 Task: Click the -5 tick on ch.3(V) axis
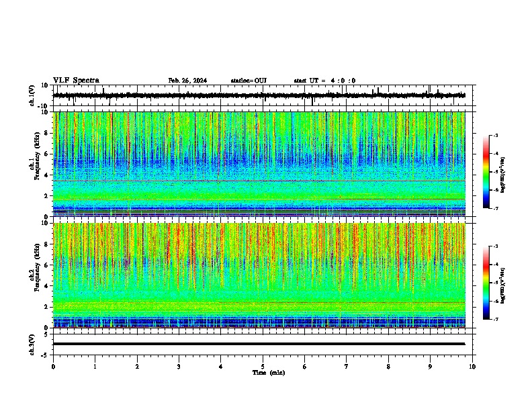click(45, 355)
